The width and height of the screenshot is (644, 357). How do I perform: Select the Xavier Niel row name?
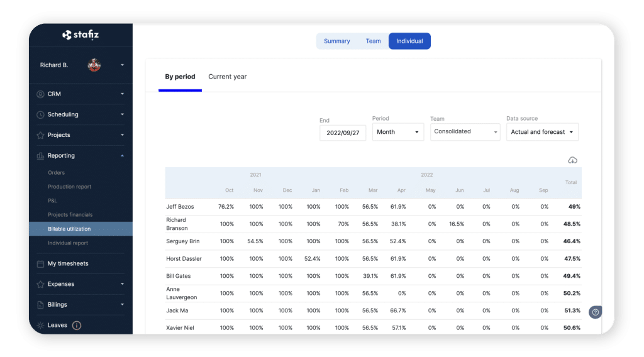pyautogui.click(x=180, y=328)
